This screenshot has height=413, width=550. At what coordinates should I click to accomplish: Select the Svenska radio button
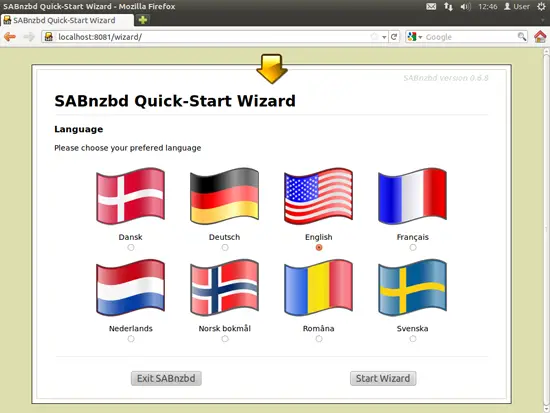(413, 339)
